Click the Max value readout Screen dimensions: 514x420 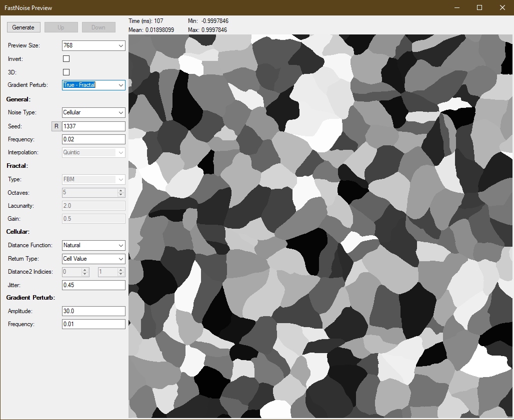(x=207, y=30)
